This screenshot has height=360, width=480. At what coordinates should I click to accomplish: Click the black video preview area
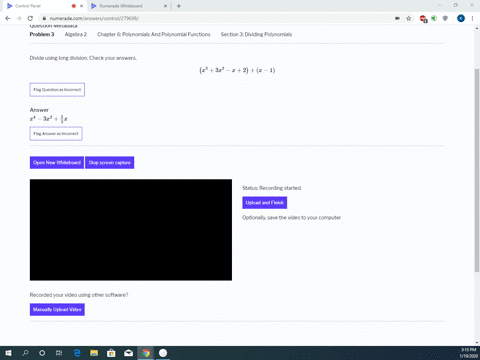click(131, 230)
